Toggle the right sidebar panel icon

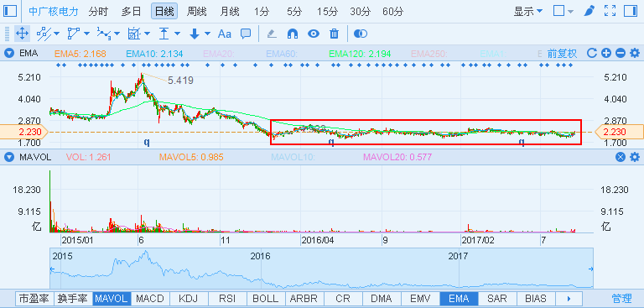630,11
